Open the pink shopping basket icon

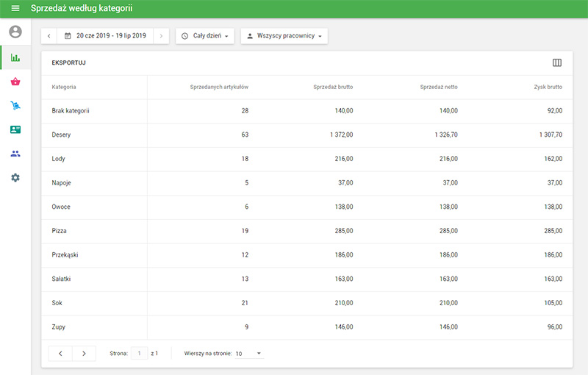point(15,82)
